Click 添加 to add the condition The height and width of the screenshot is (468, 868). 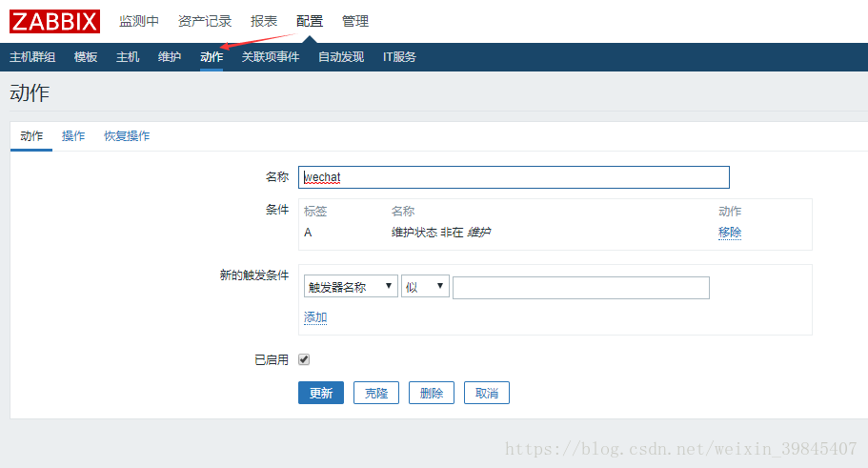(x=315, y=317)
